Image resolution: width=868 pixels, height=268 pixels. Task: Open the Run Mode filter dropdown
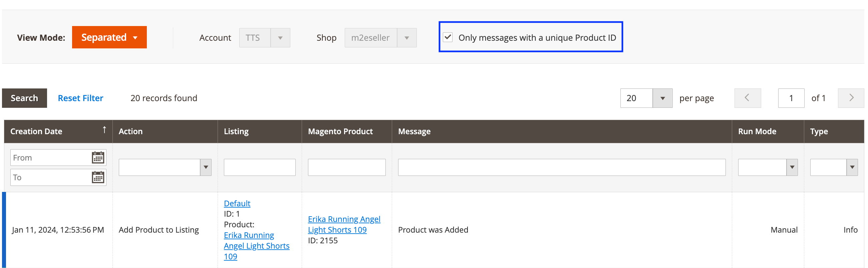tap(792, 167)
